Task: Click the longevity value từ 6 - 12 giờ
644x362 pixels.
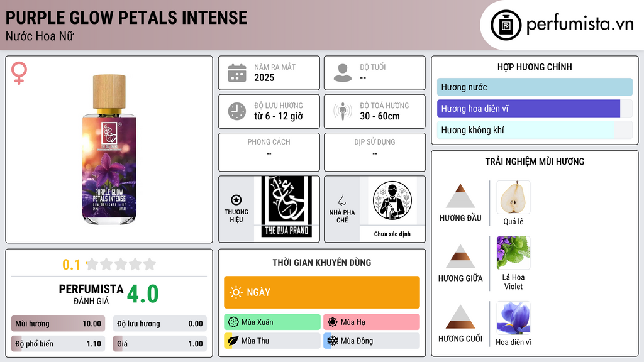Action: tap(279, 116)
